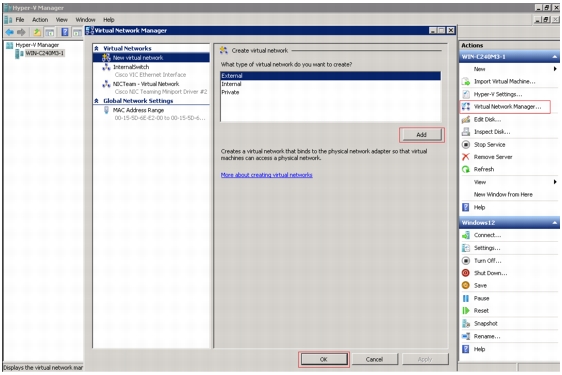Click the Snapshot icon

coord(466,323)
